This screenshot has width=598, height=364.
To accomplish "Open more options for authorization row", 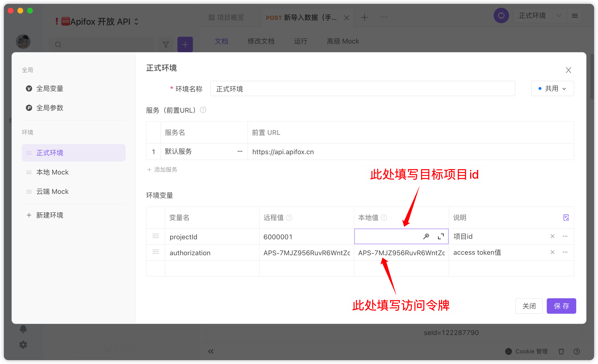I will tap(565, 252).
